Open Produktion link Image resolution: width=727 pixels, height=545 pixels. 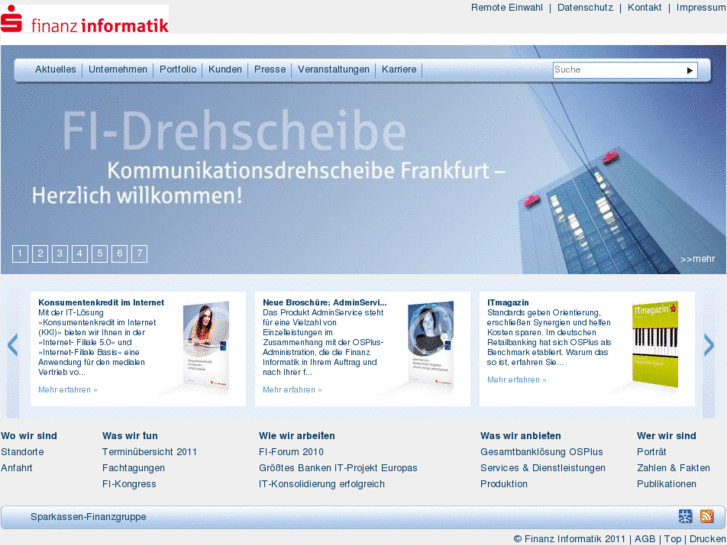pyautogui.click(x=504, y=484)
